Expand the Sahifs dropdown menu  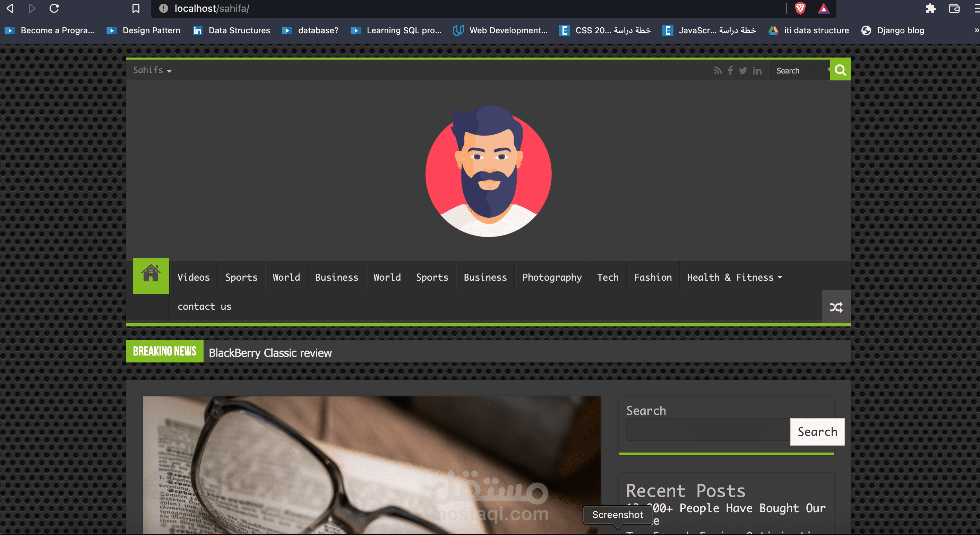(x=152, y=70)
